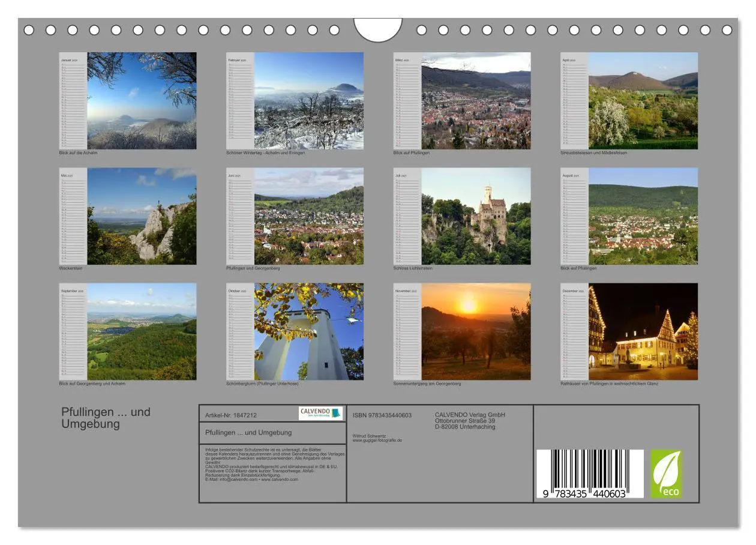Open the January Achalm view thumbnail
The width and height of the screenshot is (756, 545).
pyautogui.click(x=142, y=100)
